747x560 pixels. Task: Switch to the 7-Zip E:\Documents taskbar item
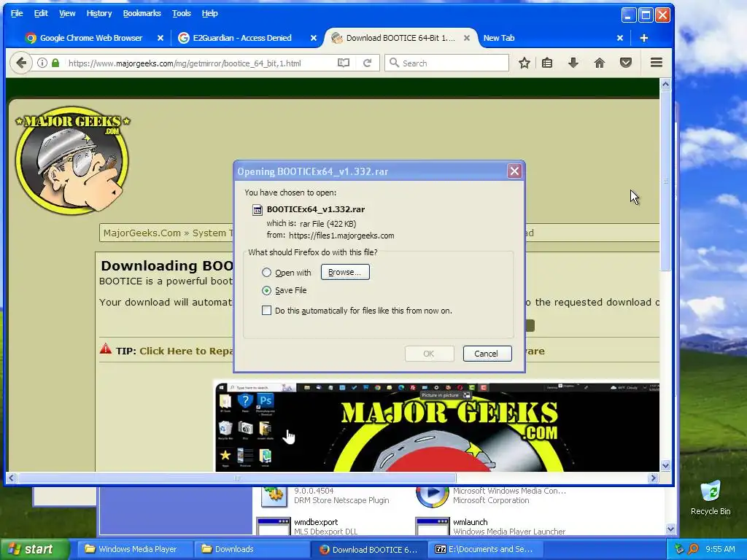tap(484, 550)
